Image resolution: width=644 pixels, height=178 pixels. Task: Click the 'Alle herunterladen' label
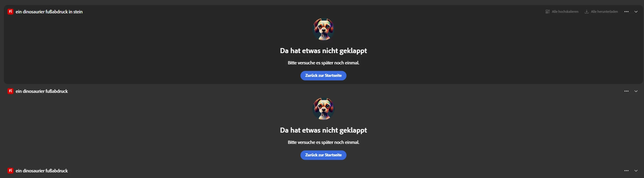pos(604,12)
